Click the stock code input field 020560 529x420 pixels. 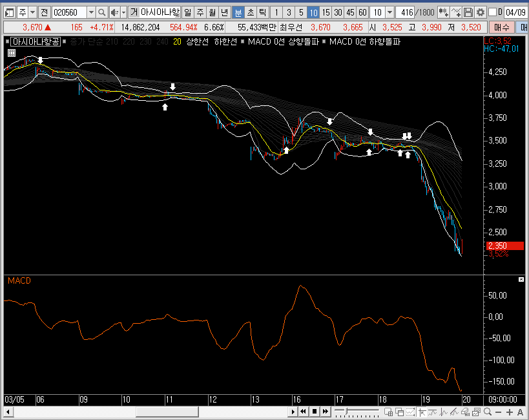click(x=70, y=13)
